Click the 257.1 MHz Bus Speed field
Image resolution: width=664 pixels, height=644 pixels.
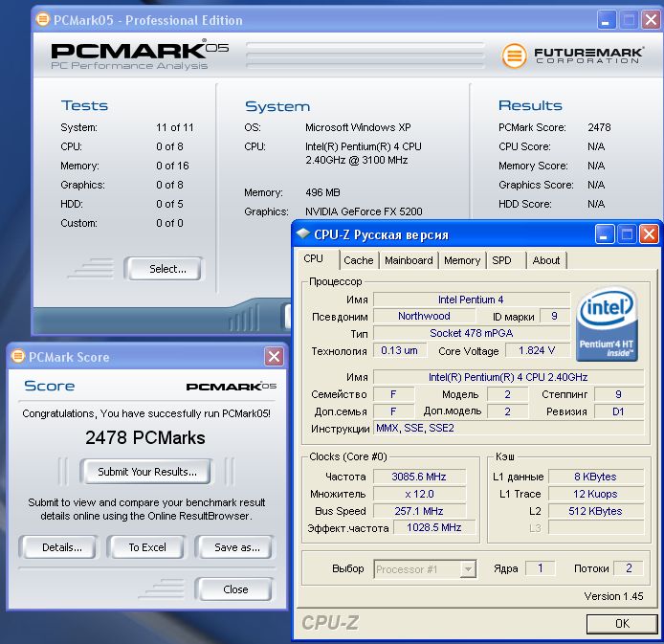point(419,511)
